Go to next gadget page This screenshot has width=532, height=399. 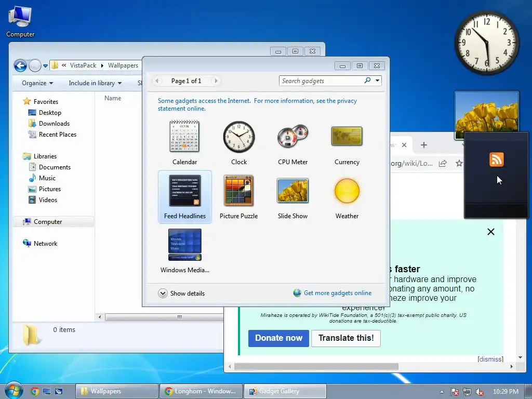pyautogui.click(x=216, y=81)
